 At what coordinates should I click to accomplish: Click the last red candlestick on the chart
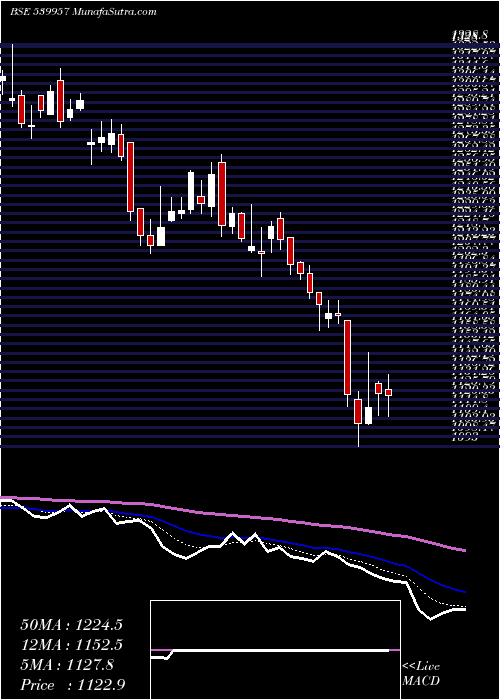tap(388, 392)
